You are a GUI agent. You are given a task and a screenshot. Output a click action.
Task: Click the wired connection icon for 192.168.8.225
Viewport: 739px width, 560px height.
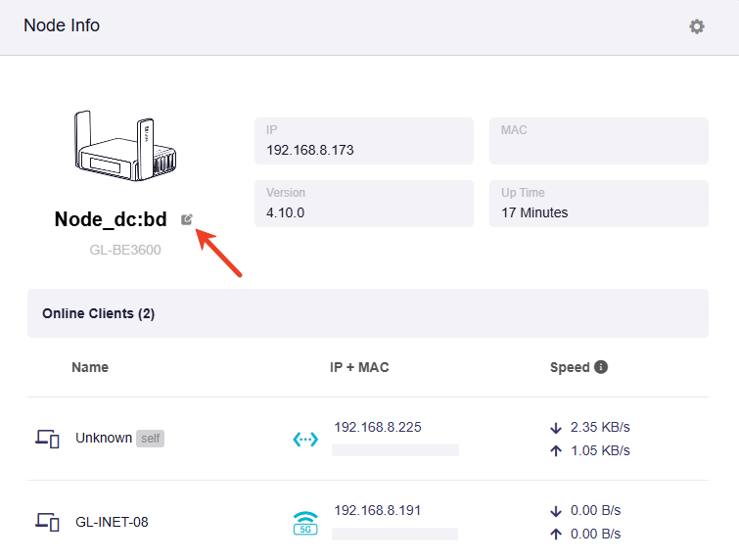tap(305, 440)
